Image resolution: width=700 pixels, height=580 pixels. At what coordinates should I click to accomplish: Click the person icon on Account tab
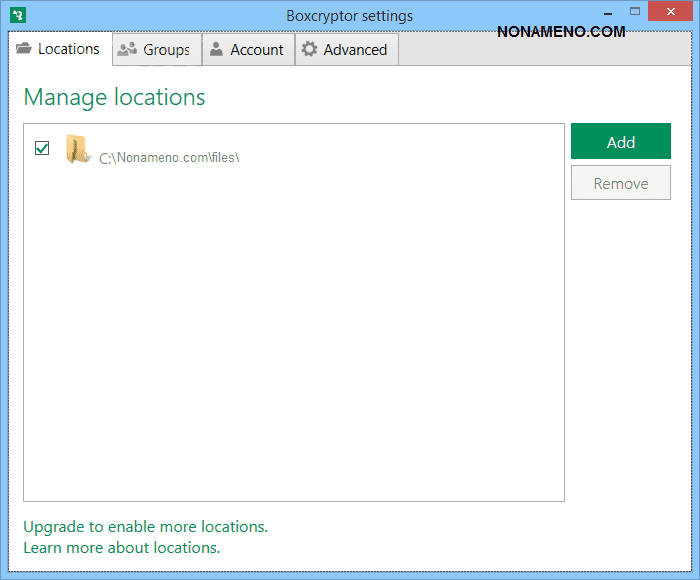pos(216,50)
